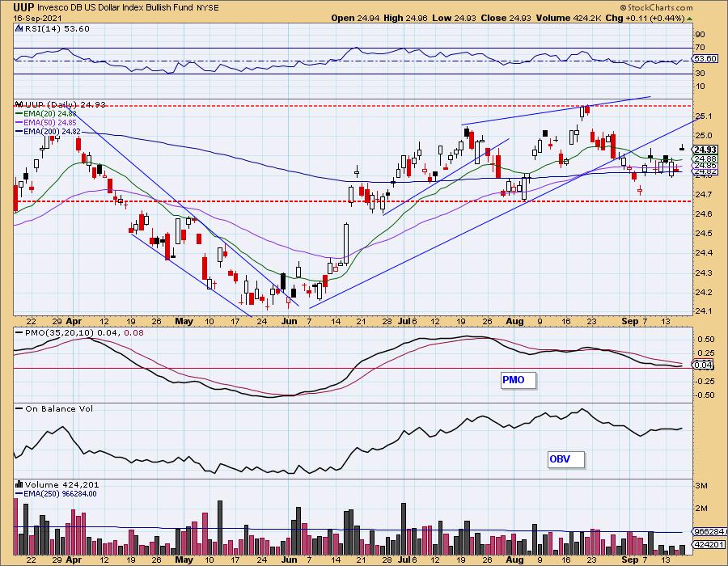Click the UUP ticker symbol in the title
This screenshot has height=566, width=728.
(23, 7)
